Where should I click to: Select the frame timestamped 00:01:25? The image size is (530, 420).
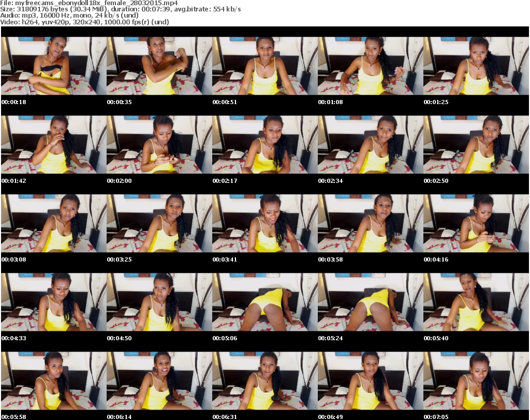476,66
